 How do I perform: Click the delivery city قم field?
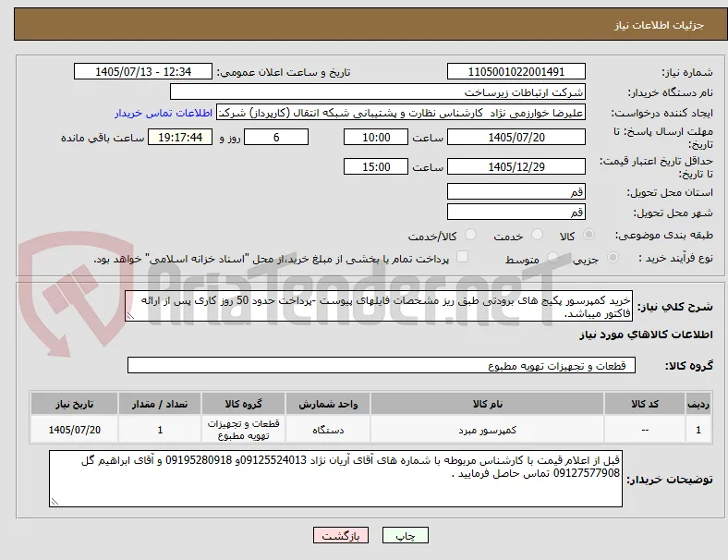pos(516,213)
